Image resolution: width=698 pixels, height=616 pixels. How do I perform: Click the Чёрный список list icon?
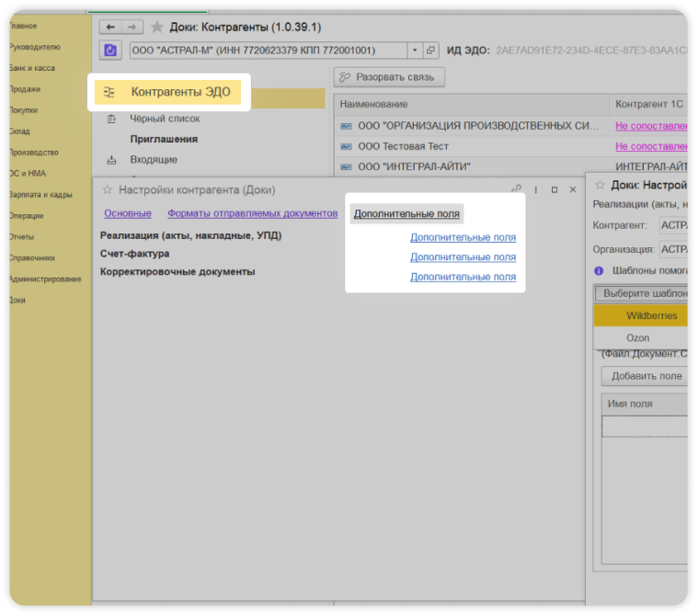(x=111, y=119)
